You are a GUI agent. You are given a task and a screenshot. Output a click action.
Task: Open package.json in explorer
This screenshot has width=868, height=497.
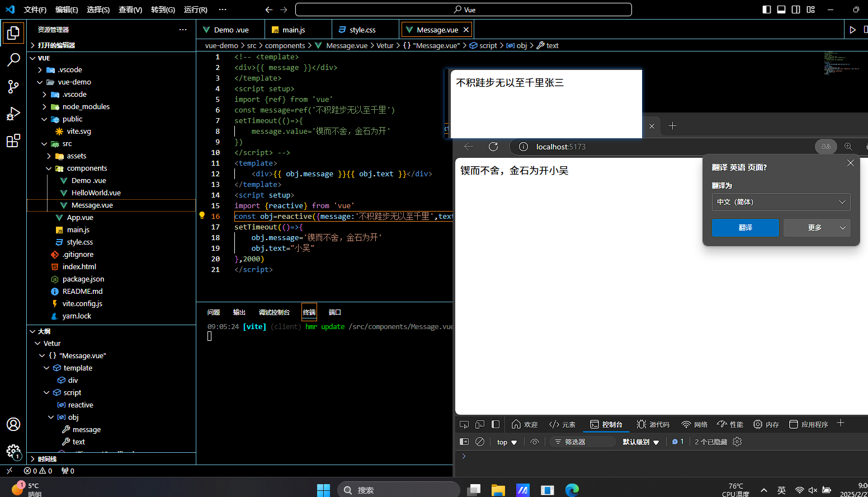tap(111, 279)
